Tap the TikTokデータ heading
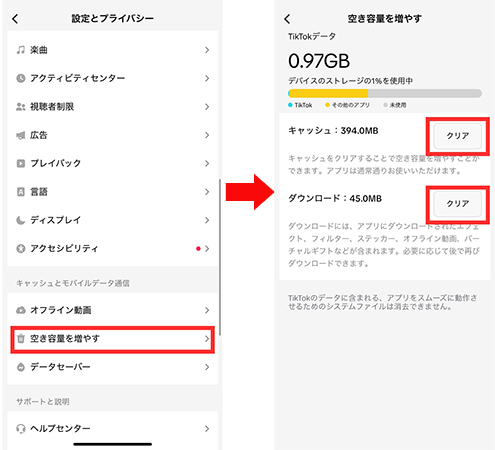 click(312, 36)
